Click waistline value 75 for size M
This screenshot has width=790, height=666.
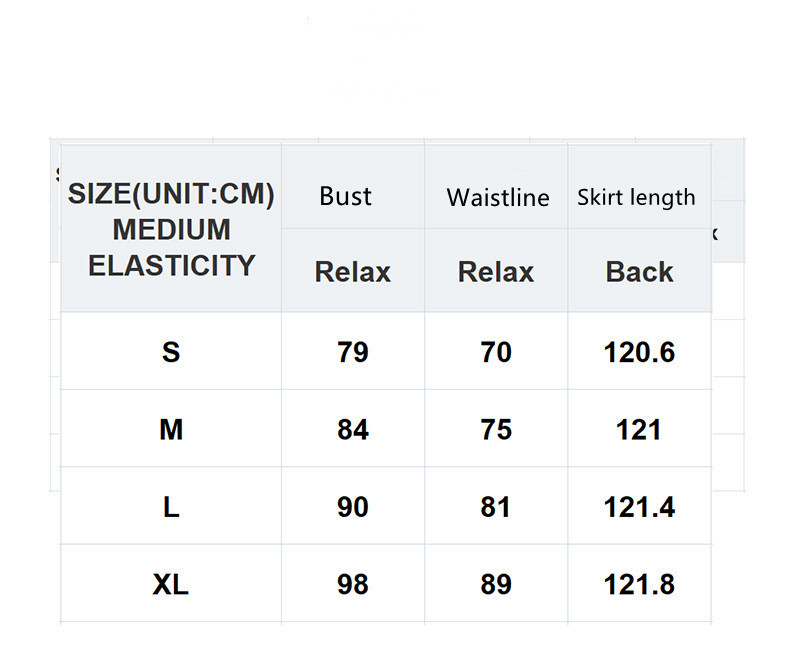pos(496,430)
